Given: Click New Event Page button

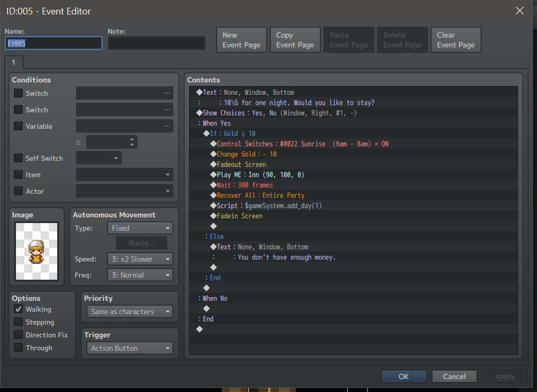Looking at the screenshot, I should coord(242,40).
